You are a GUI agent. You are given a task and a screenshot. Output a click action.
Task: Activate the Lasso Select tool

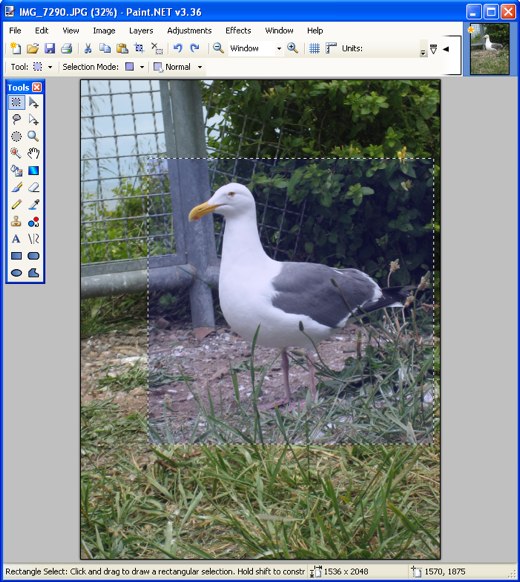pos(16,119)
